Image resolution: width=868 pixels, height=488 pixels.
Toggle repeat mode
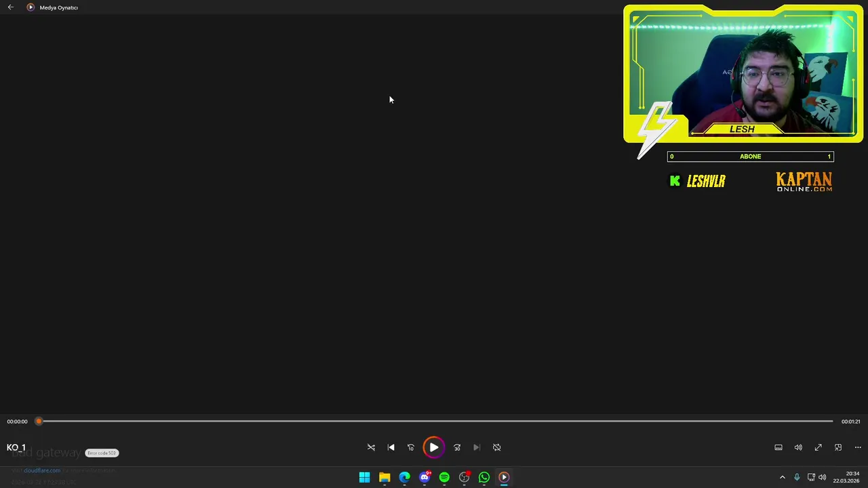click(x=496, y=447)
